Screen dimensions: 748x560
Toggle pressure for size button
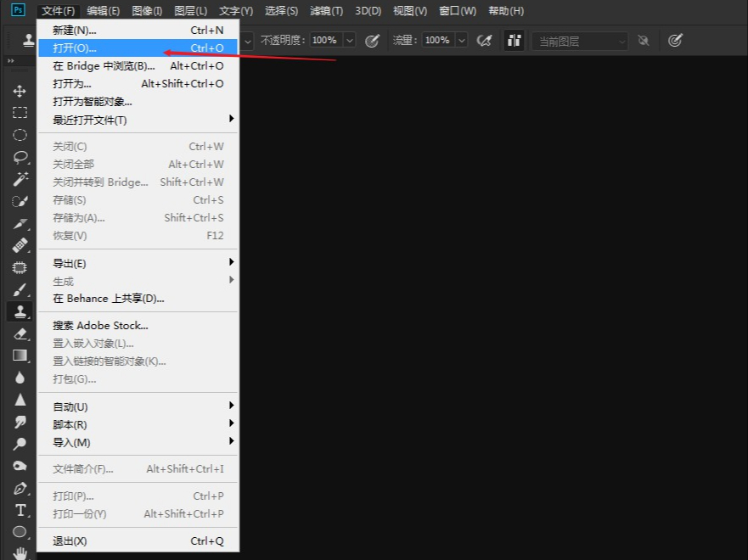tap(675, 41)
